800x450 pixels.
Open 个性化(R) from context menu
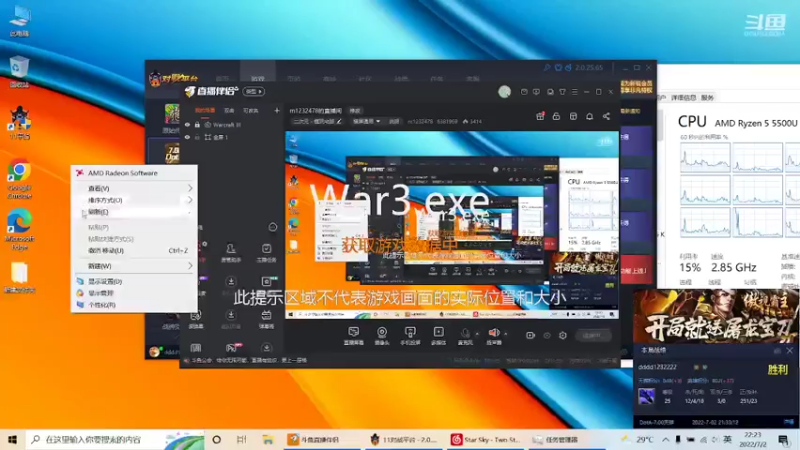[x=134, y=305]
